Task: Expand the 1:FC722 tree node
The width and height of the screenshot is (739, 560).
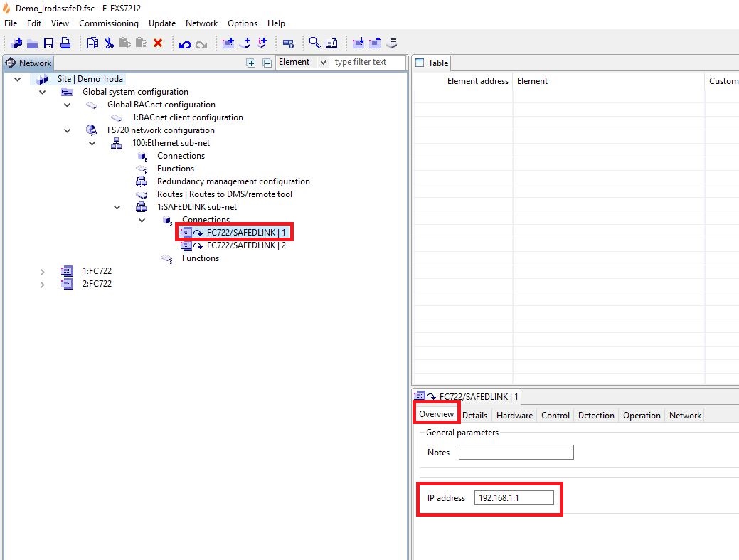Action: pyautogui.click(x=43, y=271)
